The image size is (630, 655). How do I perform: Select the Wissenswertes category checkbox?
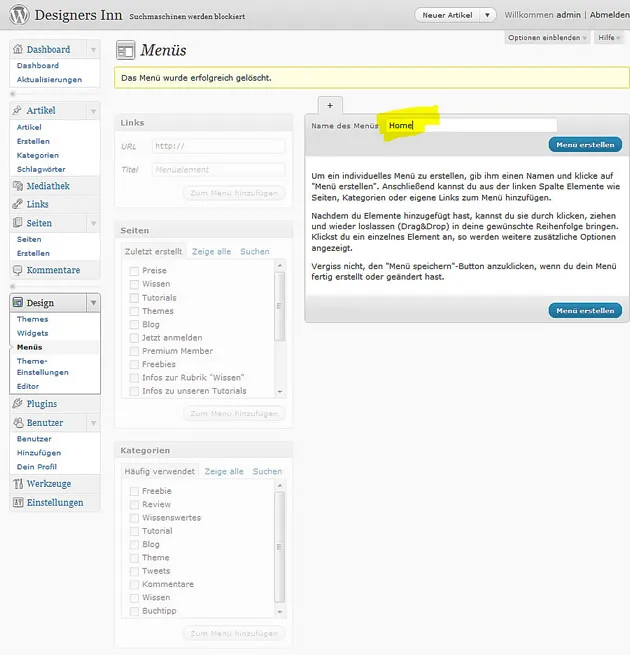point(134,518)
